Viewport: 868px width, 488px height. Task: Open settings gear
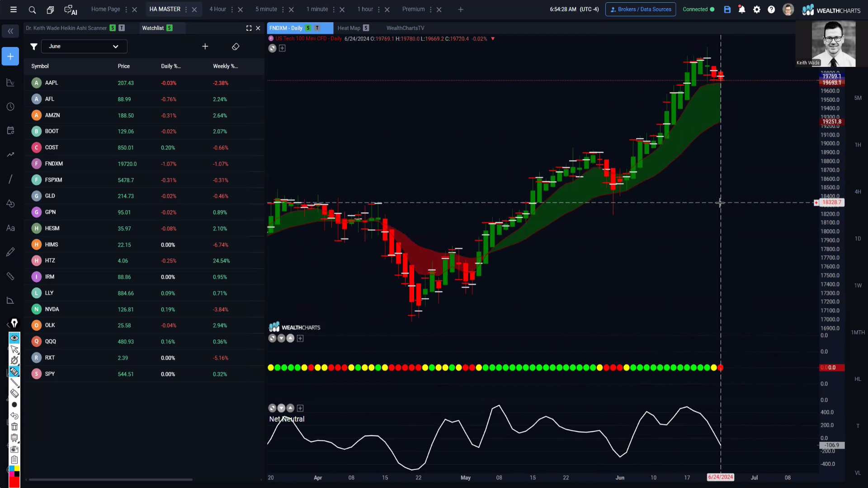[x=757, y=9]
